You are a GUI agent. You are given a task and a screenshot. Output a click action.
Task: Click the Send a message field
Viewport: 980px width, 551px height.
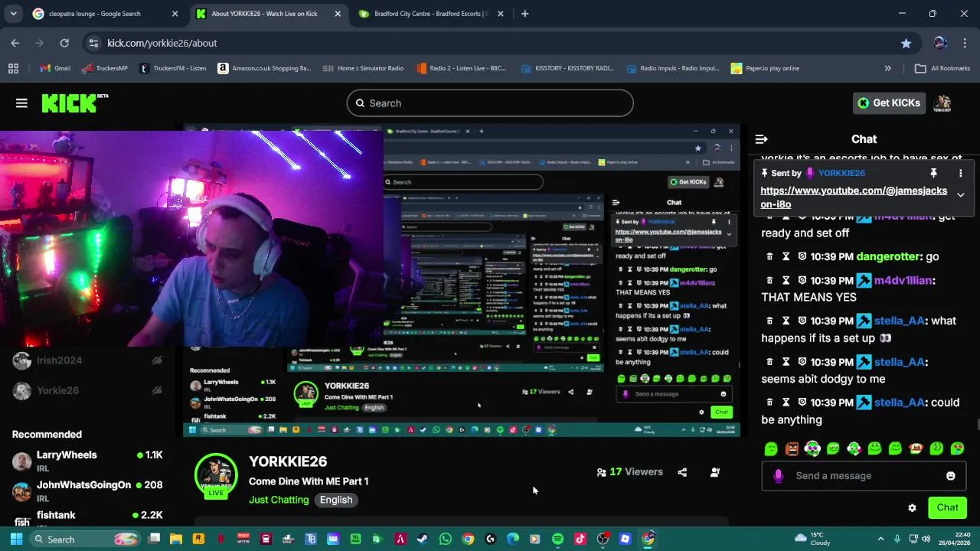[864, 476]
